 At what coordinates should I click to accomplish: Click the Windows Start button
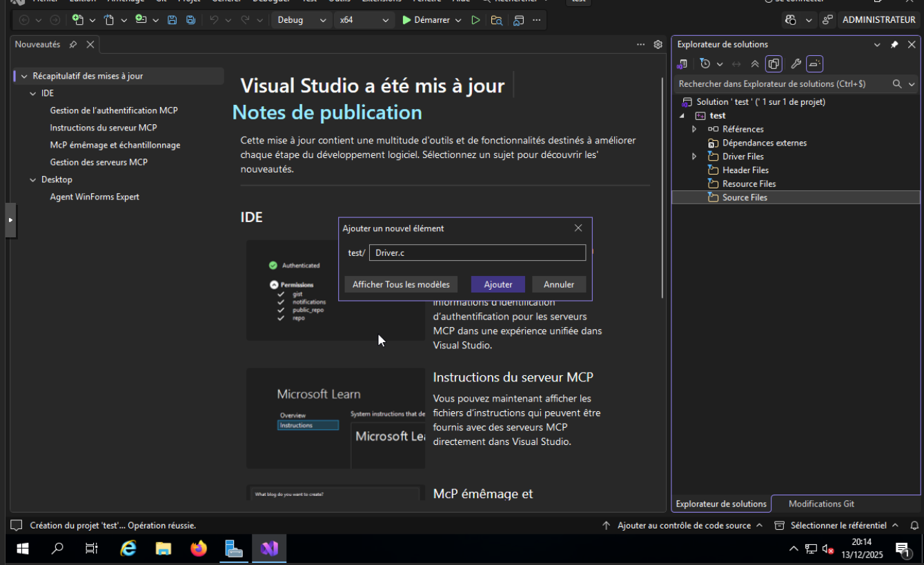22,548
